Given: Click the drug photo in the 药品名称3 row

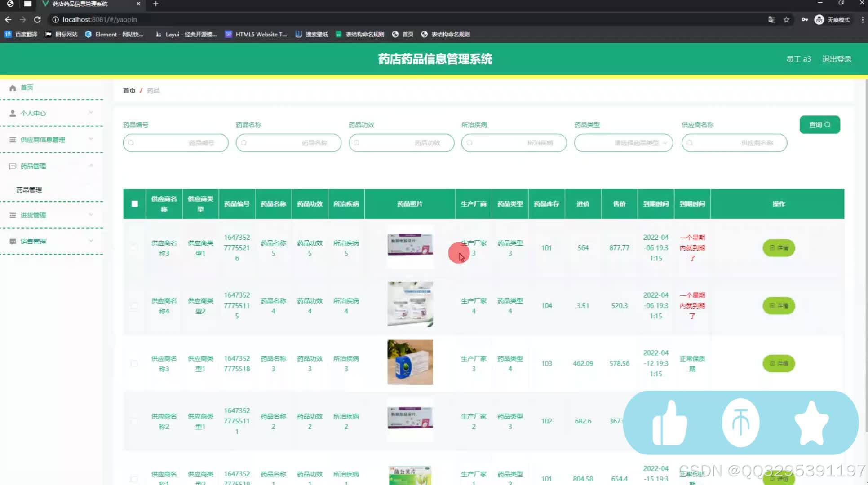Looking at the screenshot, I should tap(410, 362).
